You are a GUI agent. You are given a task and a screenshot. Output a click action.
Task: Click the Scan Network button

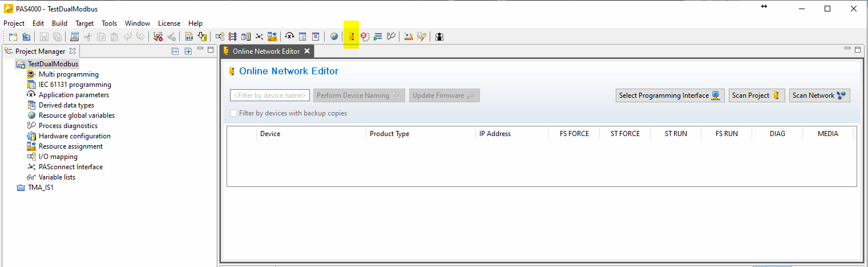[x=820, y=95]
